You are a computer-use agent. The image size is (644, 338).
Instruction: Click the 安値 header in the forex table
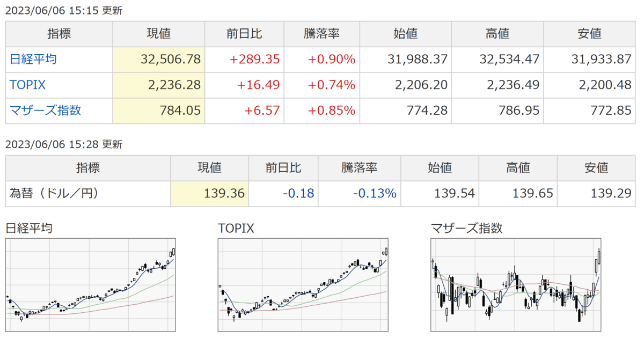pos(597,168)
